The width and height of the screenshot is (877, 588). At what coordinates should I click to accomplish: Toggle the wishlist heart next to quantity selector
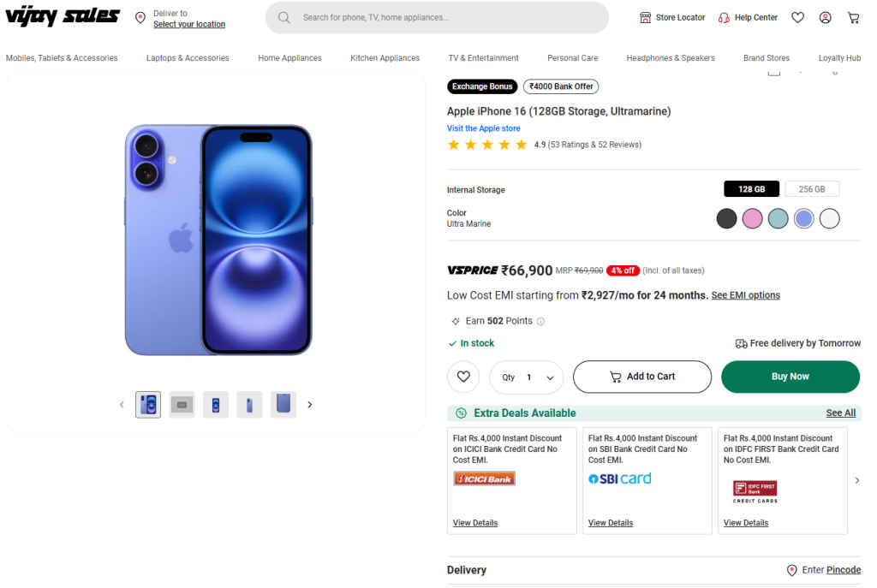463,377
